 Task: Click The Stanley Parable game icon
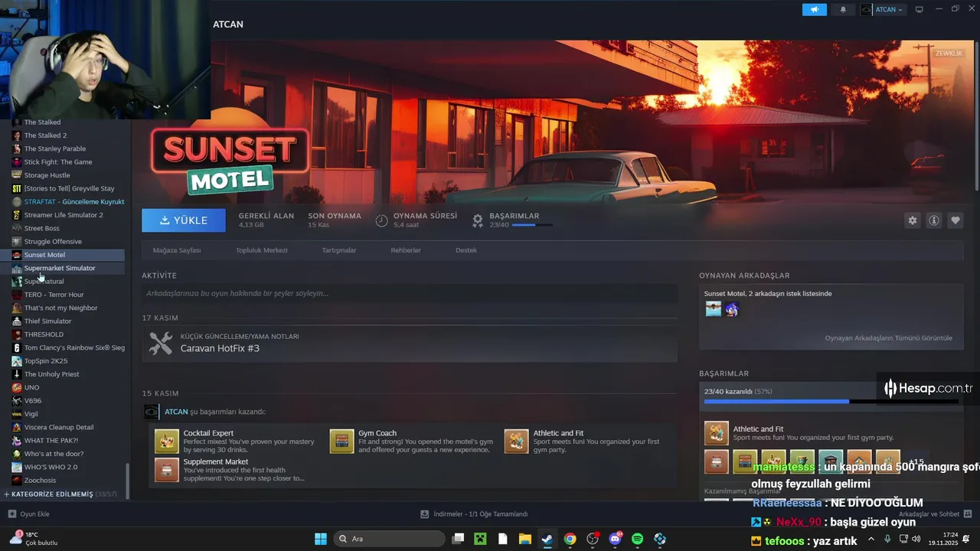click(x=17, y=148)
